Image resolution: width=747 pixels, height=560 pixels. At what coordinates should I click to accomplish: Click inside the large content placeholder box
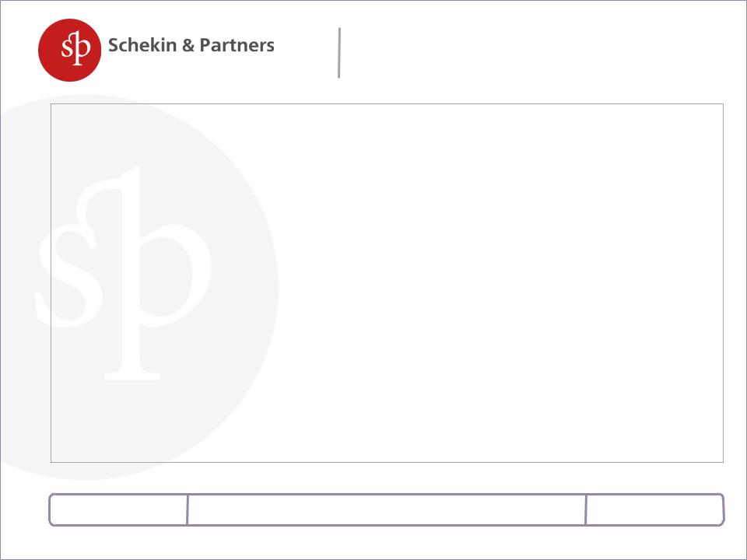(x=387, y=283)
